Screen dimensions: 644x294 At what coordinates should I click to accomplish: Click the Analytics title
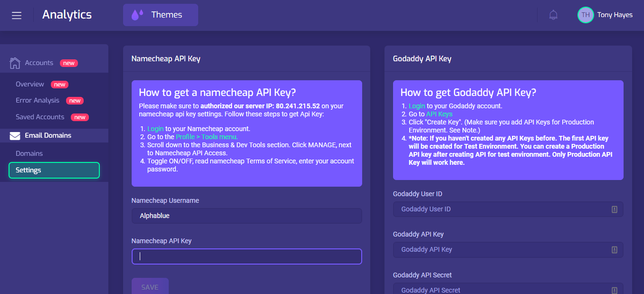tap(67, 15)
